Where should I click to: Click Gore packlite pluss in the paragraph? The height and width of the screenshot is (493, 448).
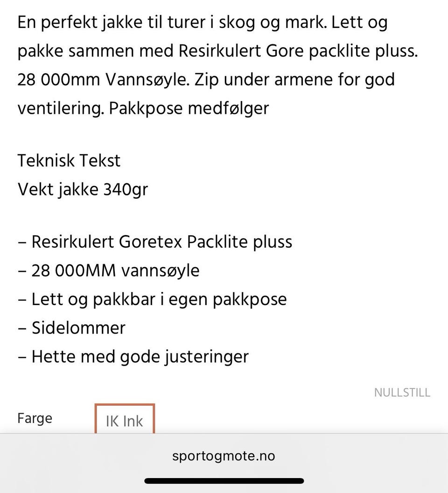point(341,51)
